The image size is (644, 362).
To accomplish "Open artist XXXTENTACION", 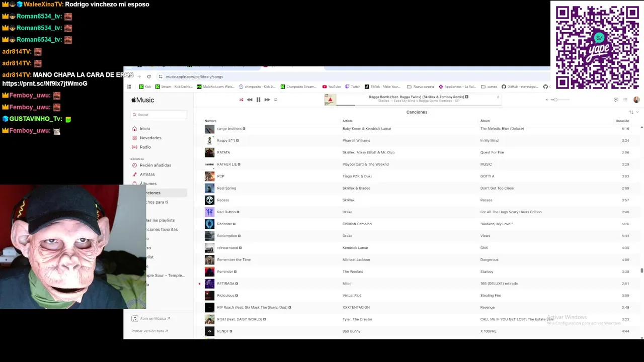I will [356, 307].
